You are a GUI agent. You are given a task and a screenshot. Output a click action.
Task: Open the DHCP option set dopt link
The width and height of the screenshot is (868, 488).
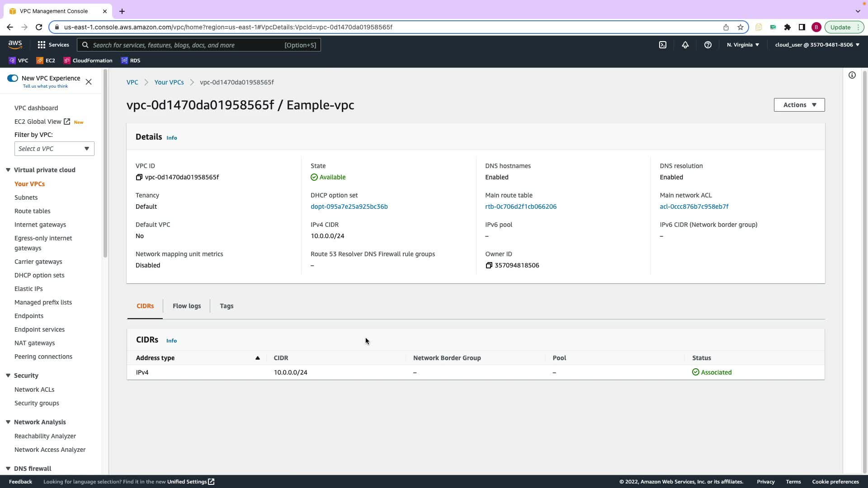click(x=349, y=206)
